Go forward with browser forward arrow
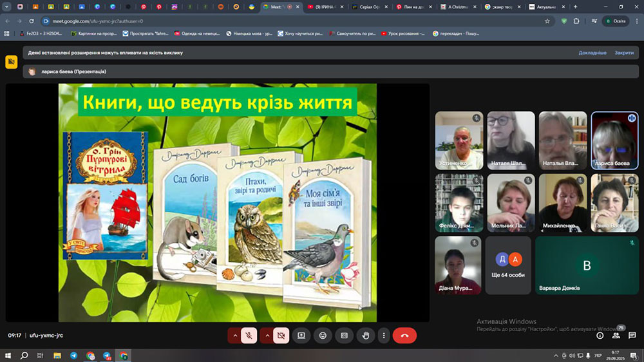 tap(19, 21)
